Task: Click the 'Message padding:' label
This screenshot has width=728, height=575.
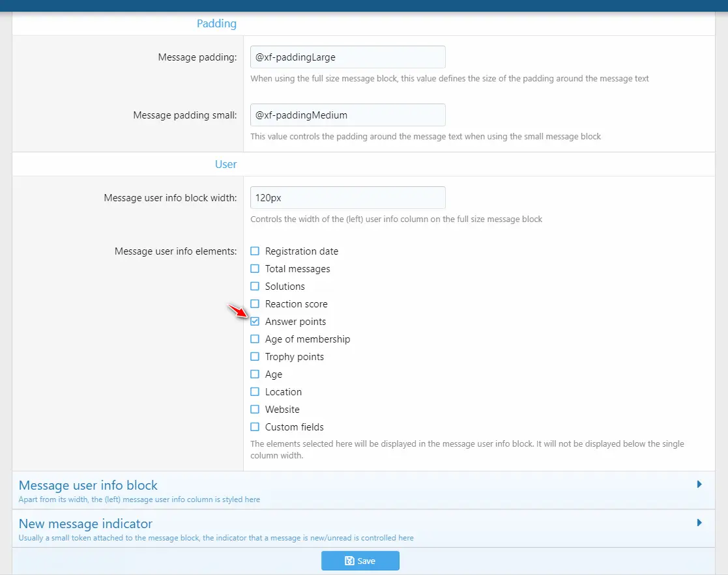Action: click(197, 57)
